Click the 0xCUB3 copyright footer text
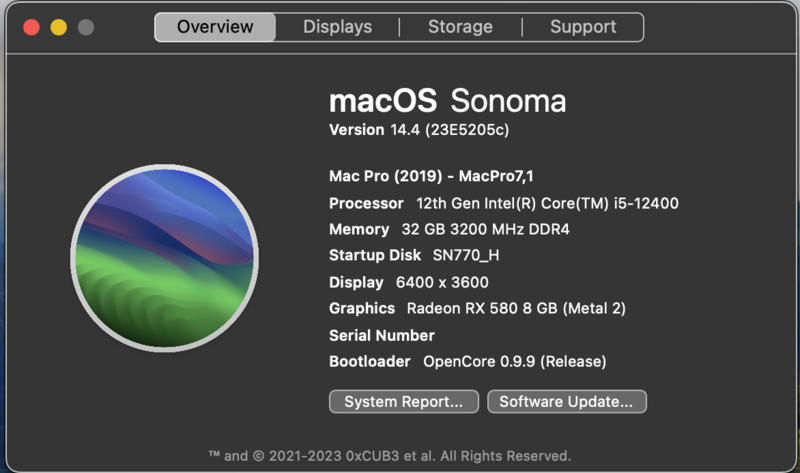800x473 pixels. [390, 456]
